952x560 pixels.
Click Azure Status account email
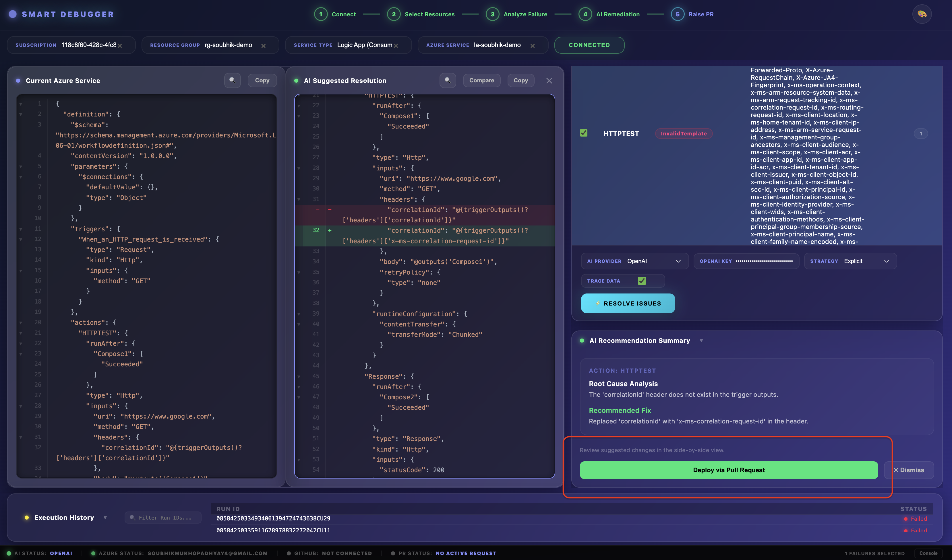(x=207, y=554)
